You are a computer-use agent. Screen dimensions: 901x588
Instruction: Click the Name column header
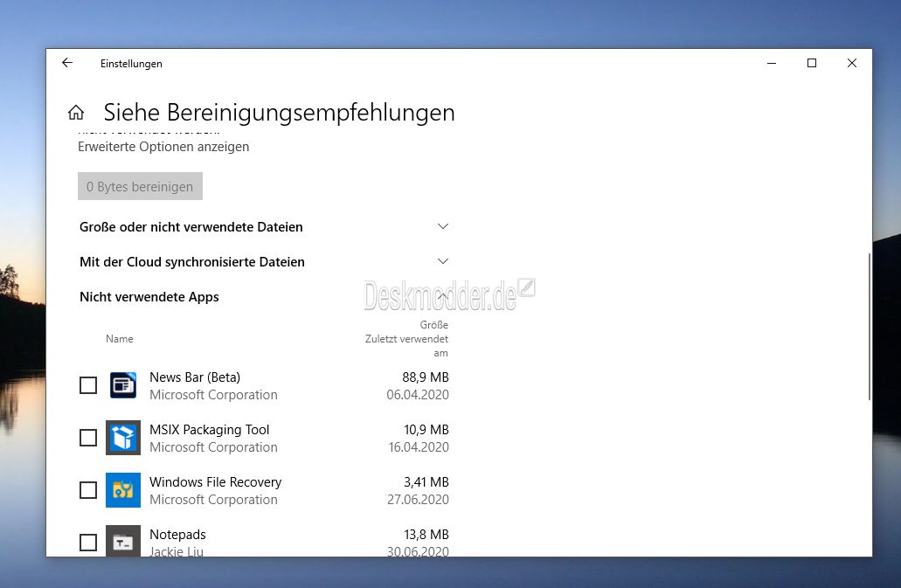click(x=120, y=339)
